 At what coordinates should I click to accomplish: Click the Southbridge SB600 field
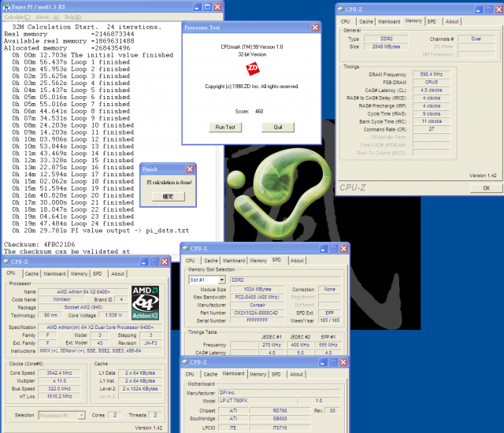pos(280,419)
